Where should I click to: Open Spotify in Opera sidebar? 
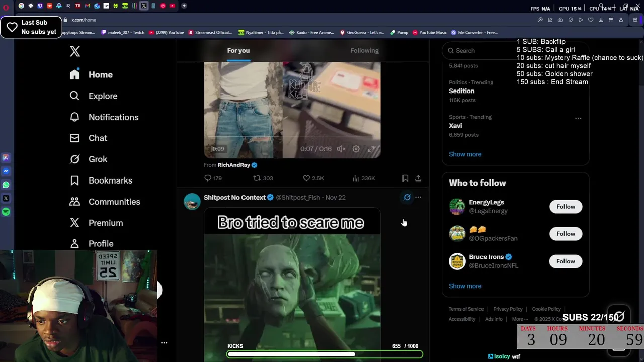(x=6, y=212)
